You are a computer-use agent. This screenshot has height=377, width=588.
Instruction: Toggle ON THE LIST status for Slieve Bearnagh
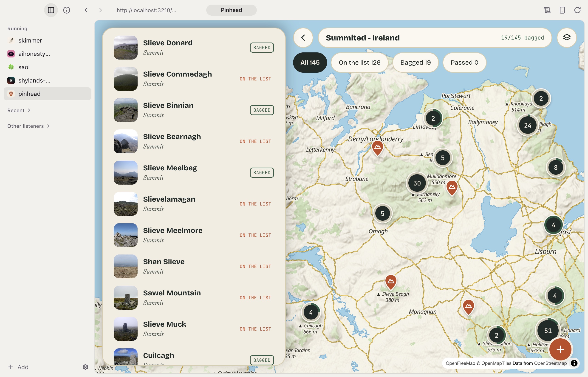coord(255,142)
